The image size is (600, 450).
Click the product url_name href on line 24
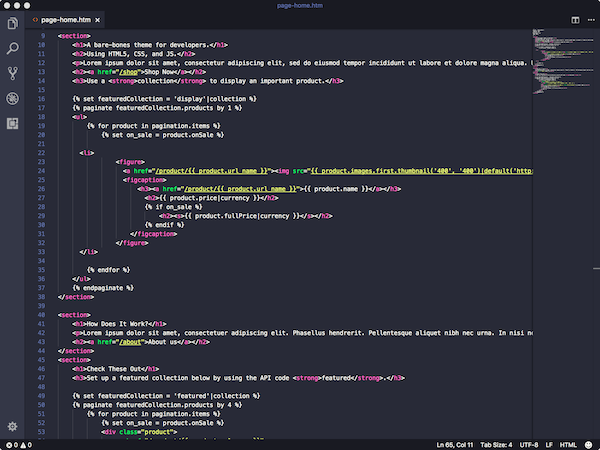point(212,171)
